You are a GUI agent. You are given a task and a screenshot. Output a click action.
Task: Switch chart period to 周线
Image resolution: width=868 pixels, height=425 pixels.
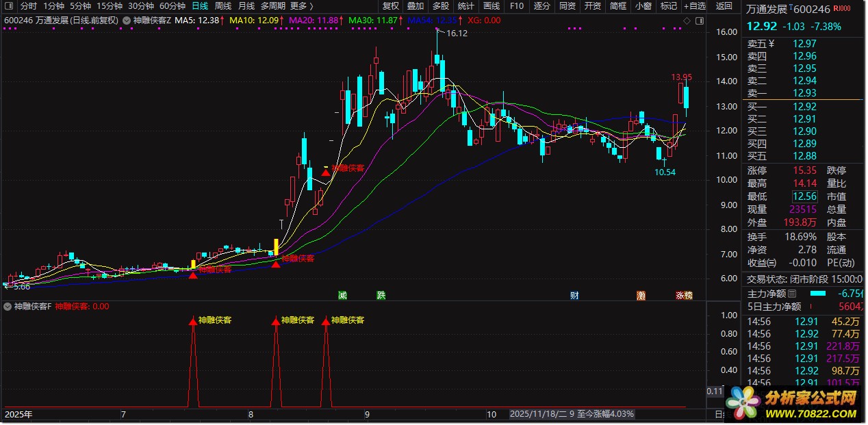point(223,6)
